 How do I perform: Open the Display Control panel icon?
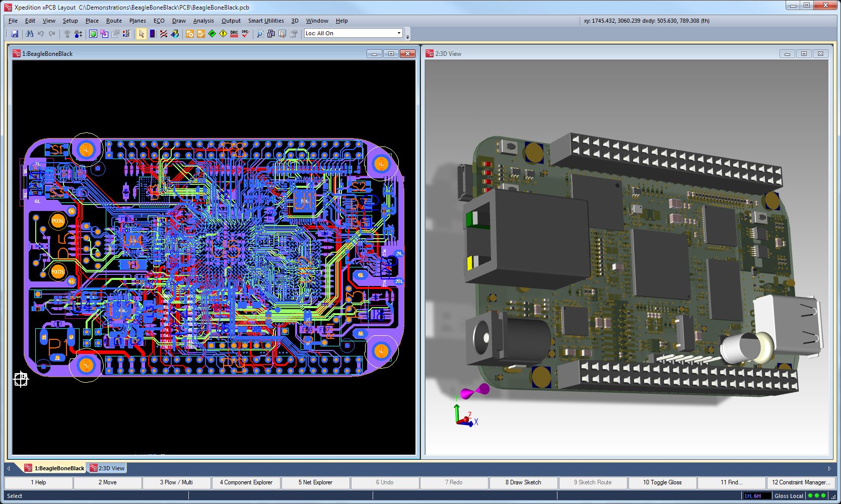coord(92,34)
